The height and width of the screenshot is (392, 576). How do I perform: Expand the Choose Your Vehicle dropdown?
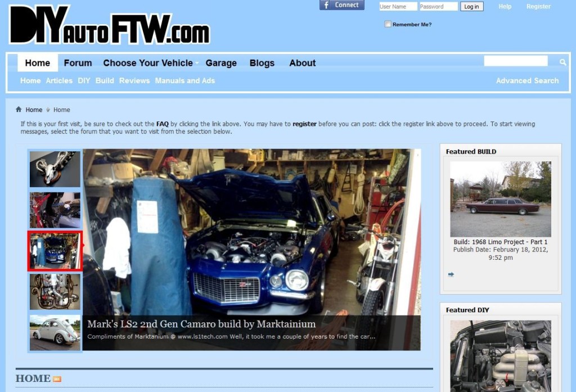pos(148,63)
